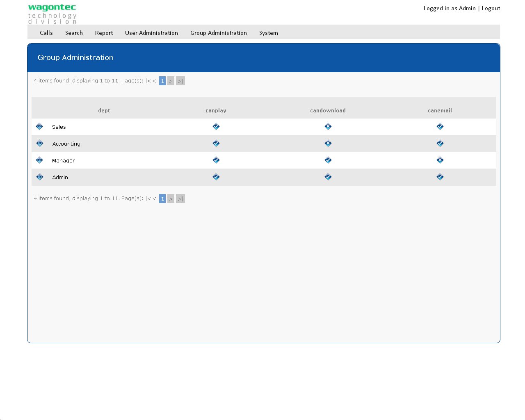This screenshot has width=525, height=420.
Task: Toggle candownload permission for Manager
Action: pyautogui.click(x=328, y=160)
